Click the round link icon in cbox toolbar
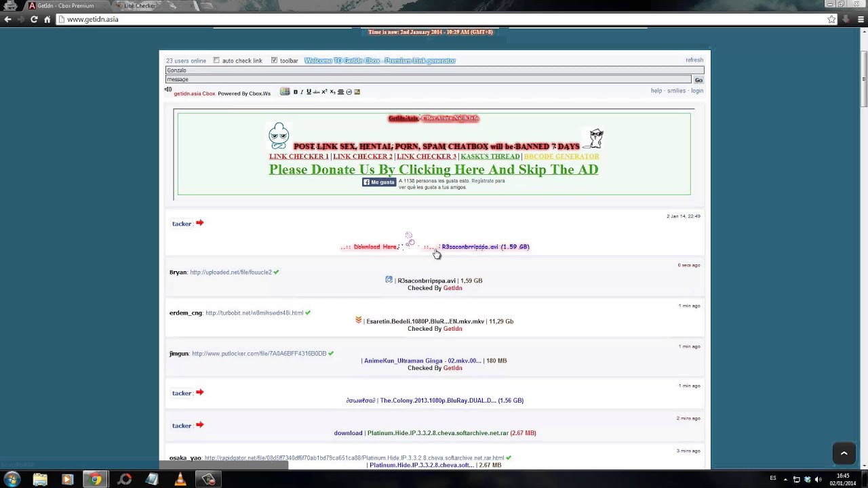 [x=349, y=91]
